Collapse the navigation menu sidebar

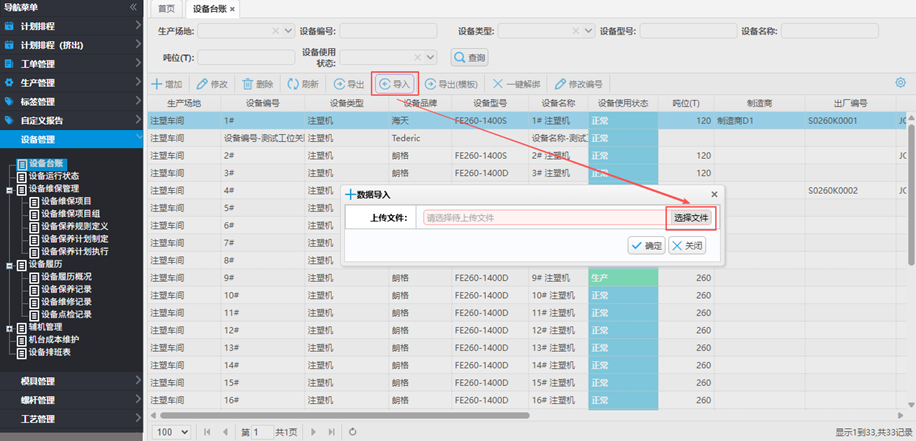tap(133, 7)
